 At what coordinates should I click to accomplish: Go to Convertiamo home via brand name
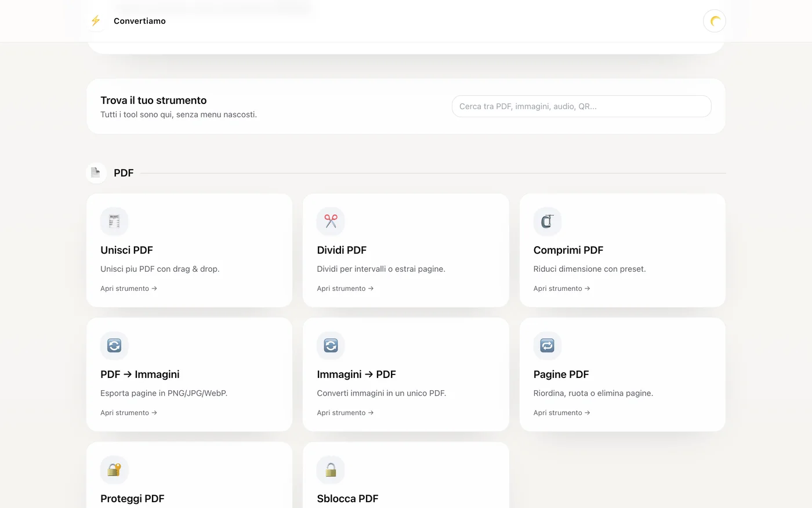[x=140, y=21]
